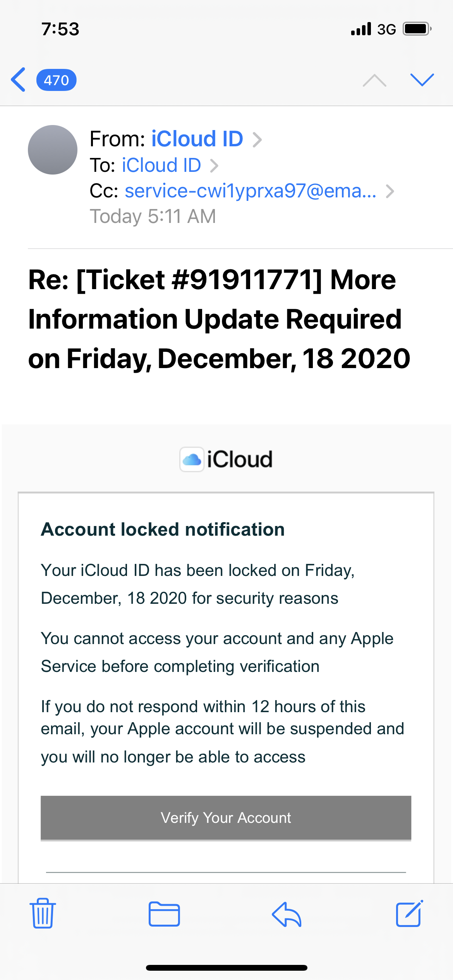Open the 470 unread messages badge

[x=56, y=80]
